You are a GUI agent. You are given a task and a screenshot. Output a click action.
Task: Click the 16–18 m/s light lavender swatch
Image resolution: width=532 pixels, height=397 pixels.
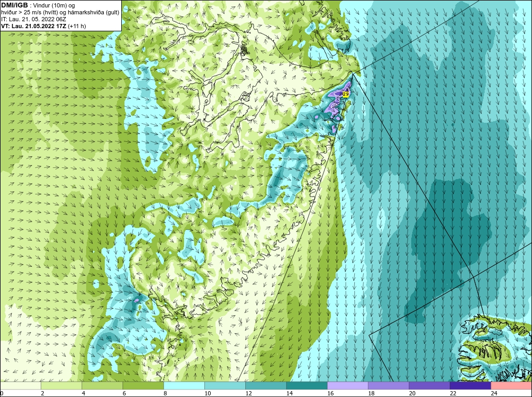[348, 385]
